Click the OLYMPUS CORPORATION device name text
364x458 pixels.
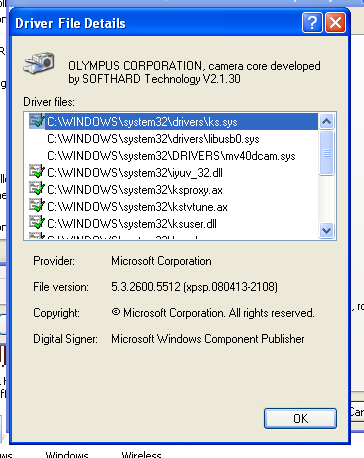click(x=194, y=72)
